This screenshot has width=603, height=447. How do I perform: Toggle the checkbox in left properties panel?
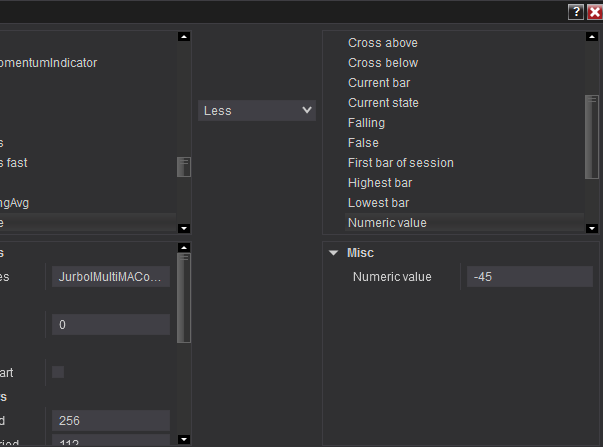(x=58, y=372)
